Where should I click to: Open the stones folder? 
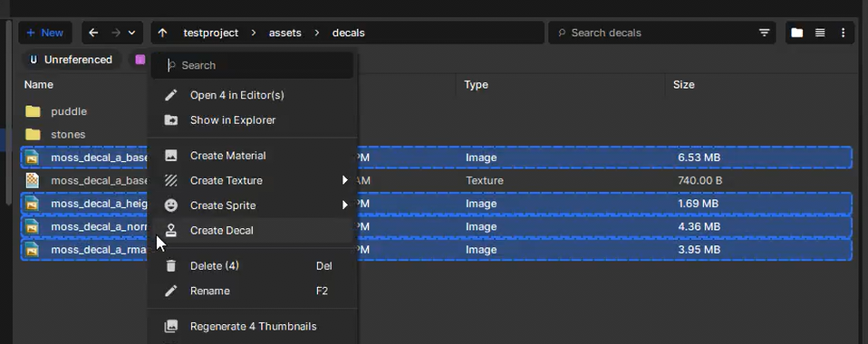(68, 134)
